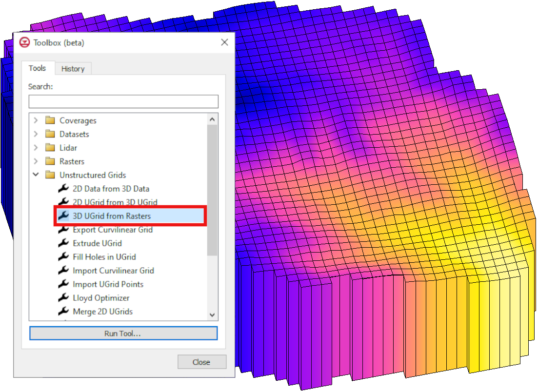The width and height of the screenshot is (538, 392).
Task: Click the Import UGrid Points tool icon
Action: (62, 284)
